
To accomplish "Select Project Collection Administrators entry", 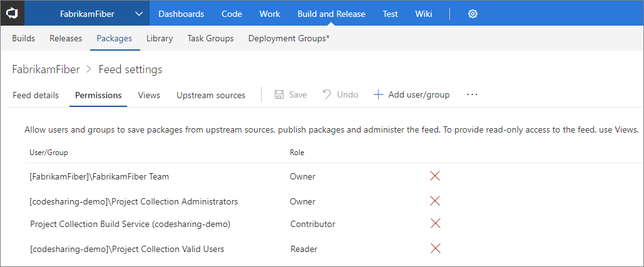I will coord(134,202).
